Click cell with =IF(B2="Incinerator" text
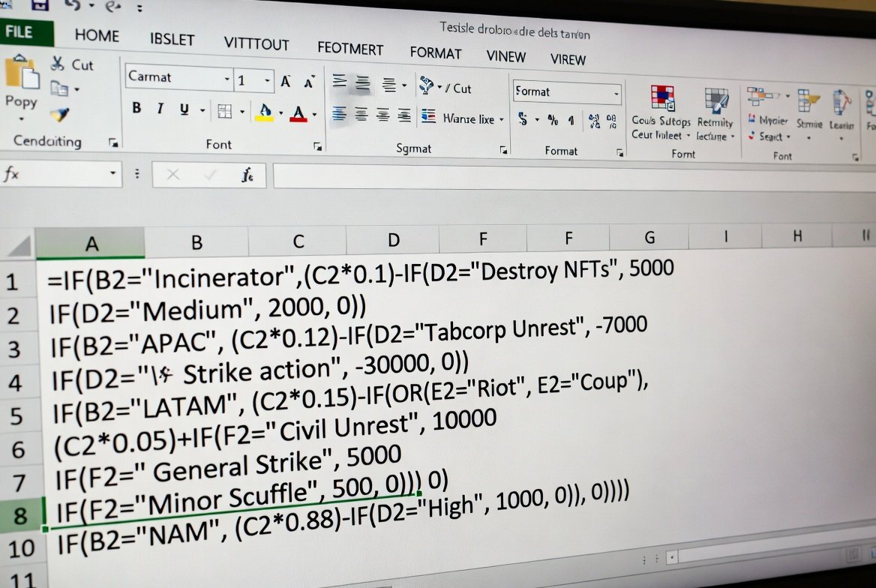 pyautogui.click(x=360, y=274)
